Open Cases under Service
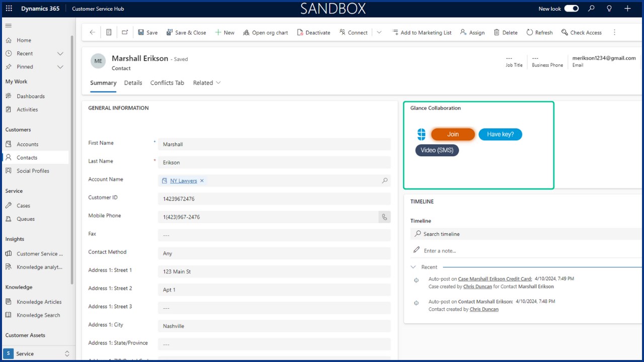The image size is (644, 362). coord(23,206)
